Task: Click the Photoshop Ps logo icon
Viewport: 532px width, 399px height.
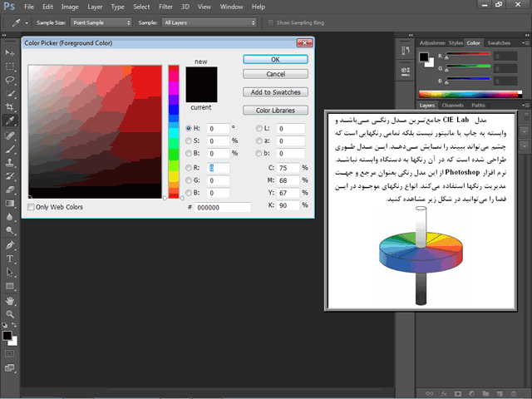Action: click(x=9, y=7)
